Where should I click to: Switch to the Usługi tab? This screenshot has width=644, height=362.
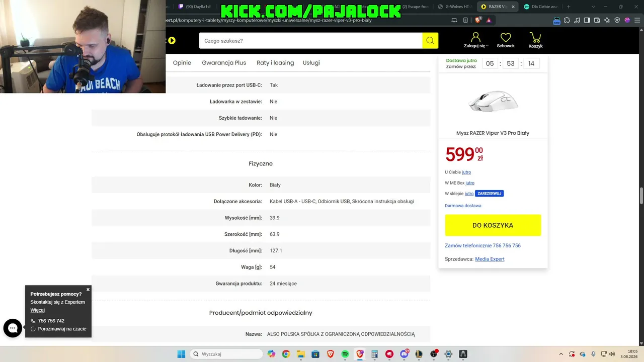coord(311,63)
